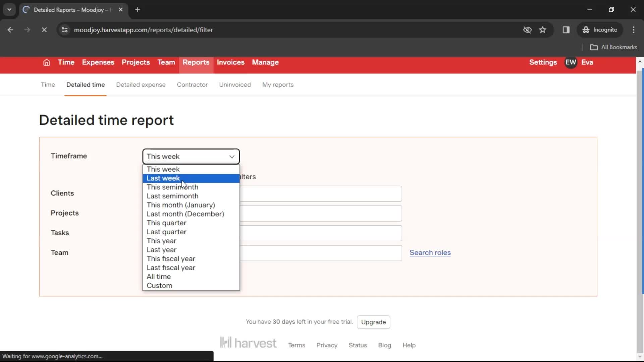Click into the Clients filter field
The height and width of the screenshot is (362, 644).
(321, 194)
